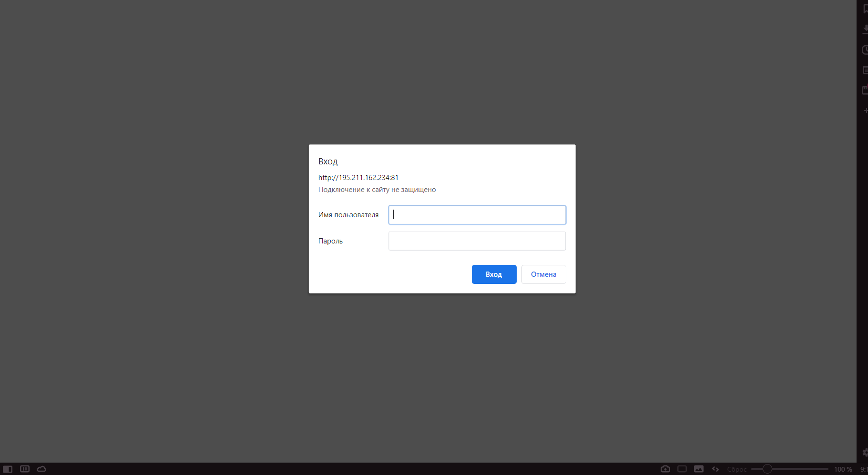The image size is (868, 475).
Task: Open the cloud sync status icon
Action: point(42,469)
